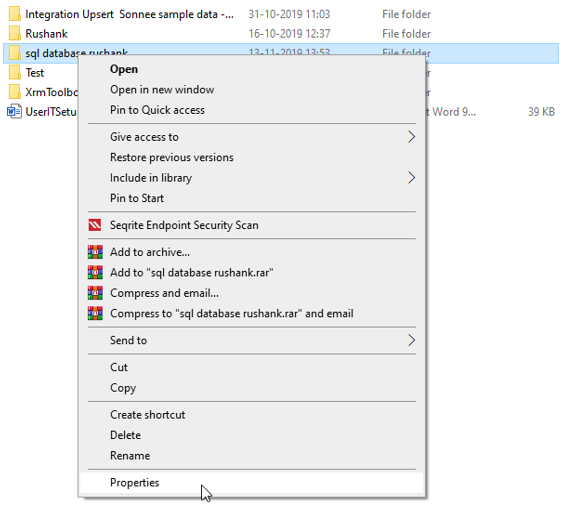The height and width of the screenshot is (517, 564).
Task: Click WinRAR icon beside Add to archive
Action: (95, 252)
